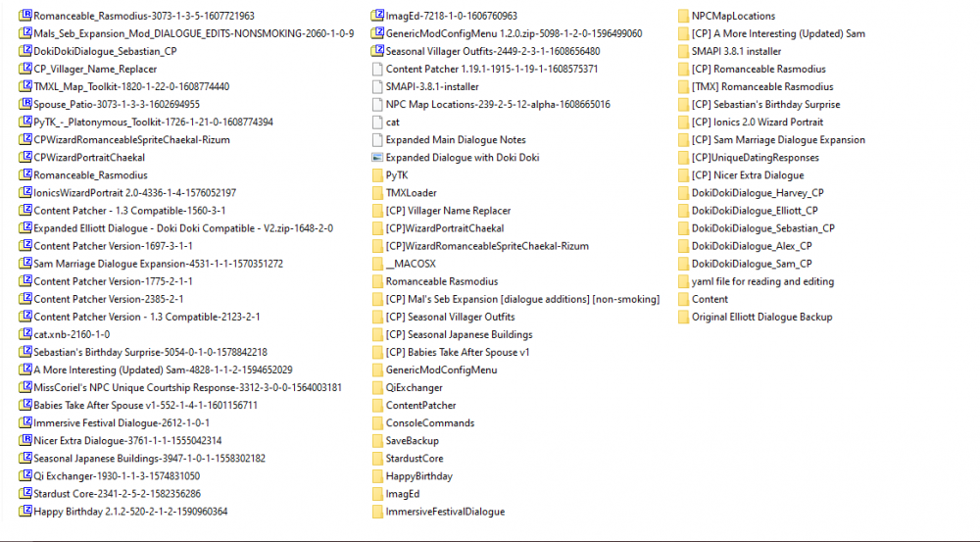
Task: Select the cat file icon
Action: pos(377,122)
